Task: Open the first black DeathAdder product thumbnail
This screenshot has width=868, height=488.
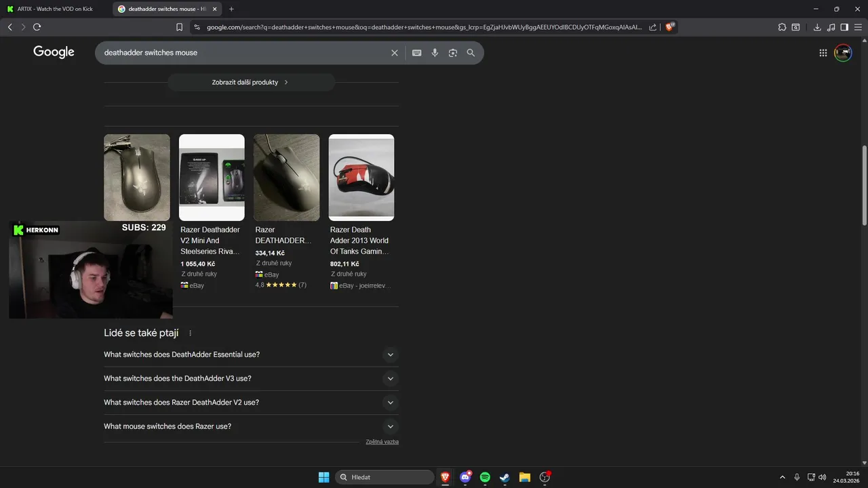Action: pos(137,178)
